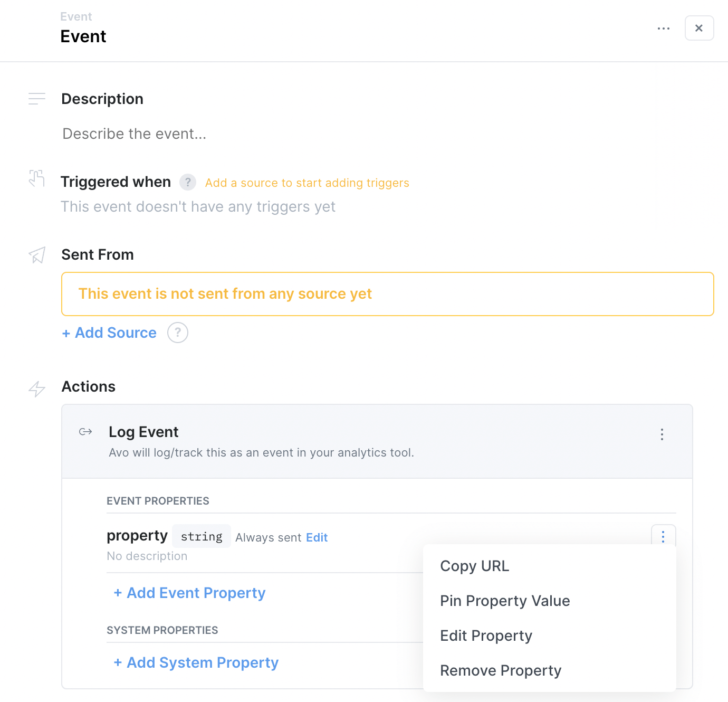728x702 pixels.
Task: Click Edit next to Always sent
Action: point(317,537)
